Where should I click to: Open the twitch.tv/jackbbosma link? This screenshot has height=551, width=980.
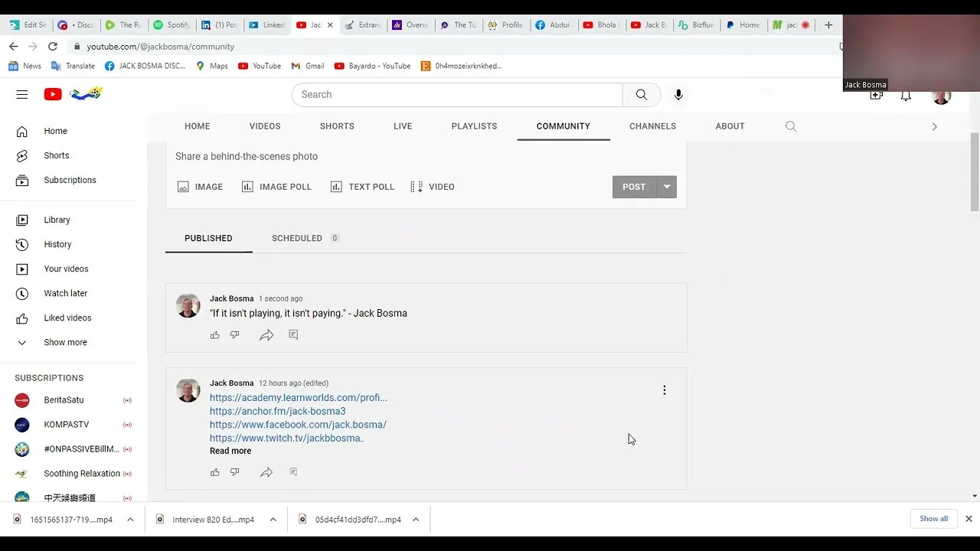click(x=287, y=439)
